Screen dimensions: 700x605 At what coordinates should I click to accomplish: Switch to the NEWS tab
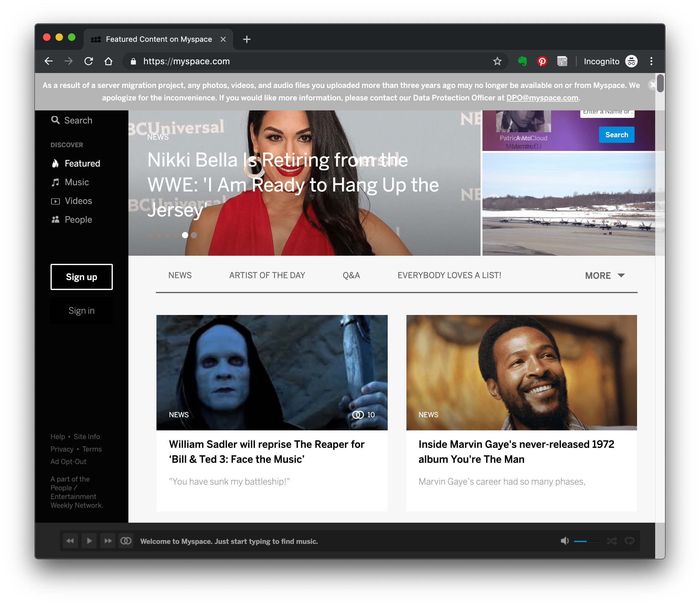click(180, 275)
